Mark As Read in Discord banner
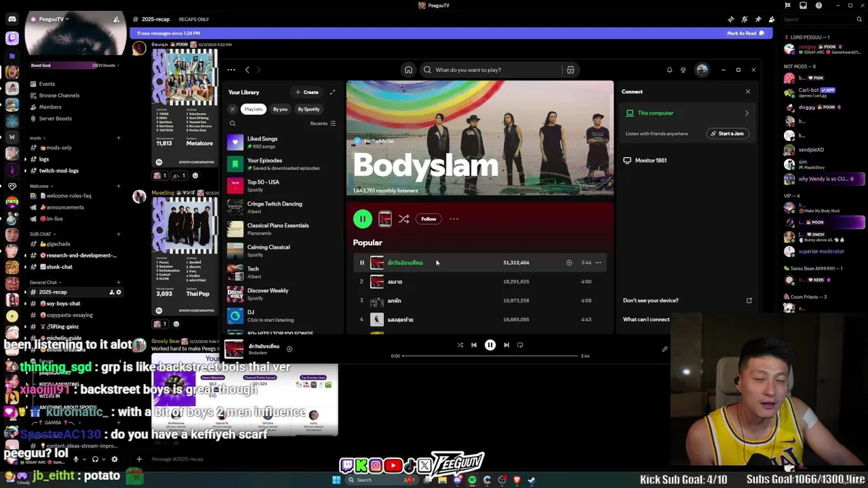 [745, 33]
